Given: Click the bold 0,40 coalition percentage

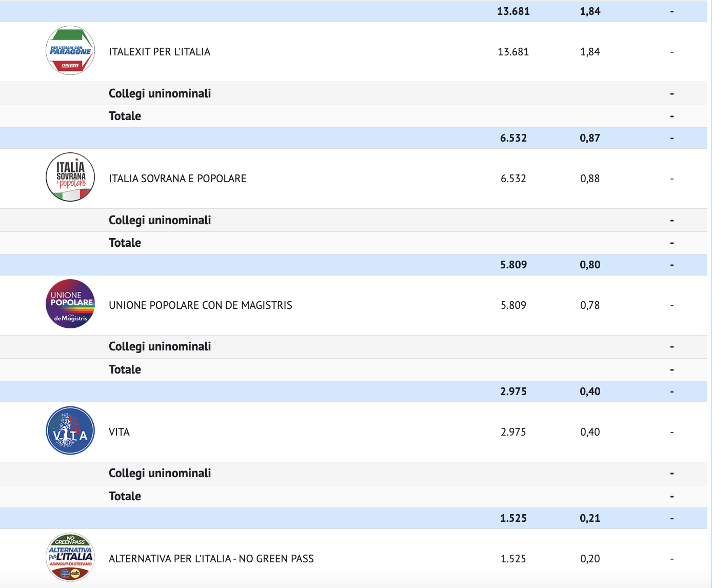Looking at the screenshot, I should tap(590, 391).
